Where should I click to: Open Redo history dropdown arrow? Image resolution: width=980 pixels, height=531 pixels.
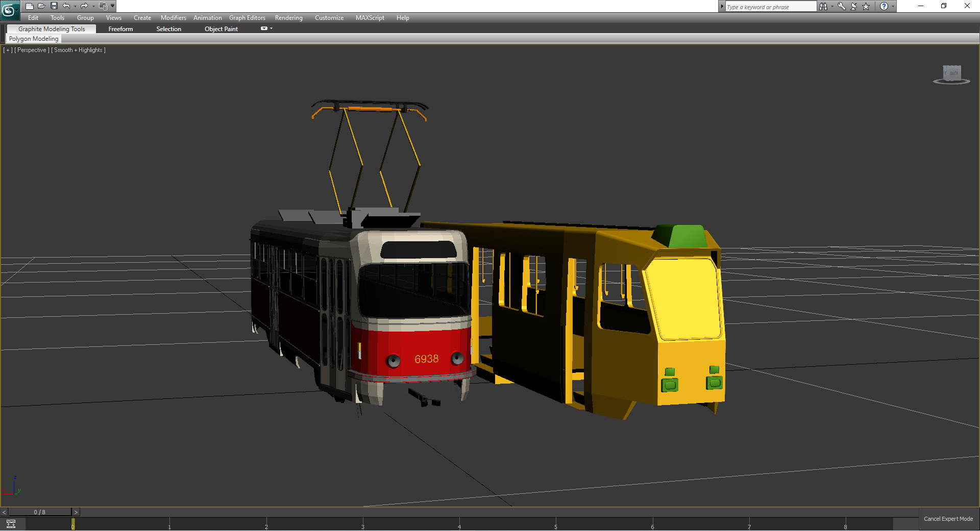[x=93, y=6]
